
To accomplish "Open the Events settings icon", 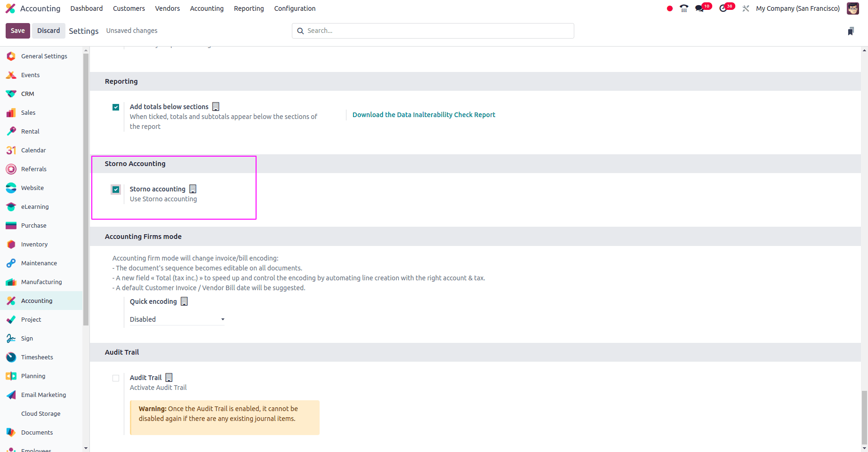I will coord(11,75).
